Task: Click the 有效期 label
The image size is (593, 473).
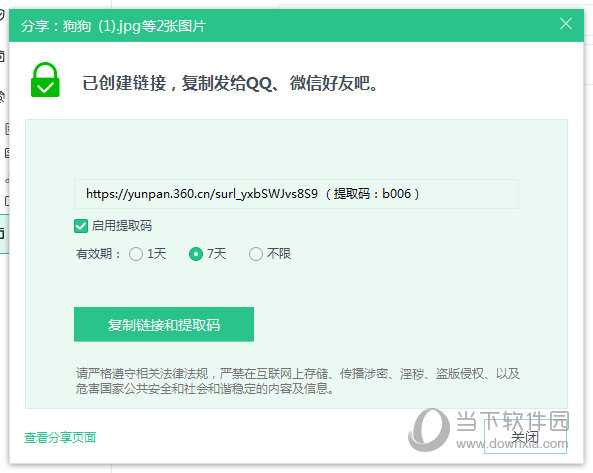Action: [x=98, y=254]
